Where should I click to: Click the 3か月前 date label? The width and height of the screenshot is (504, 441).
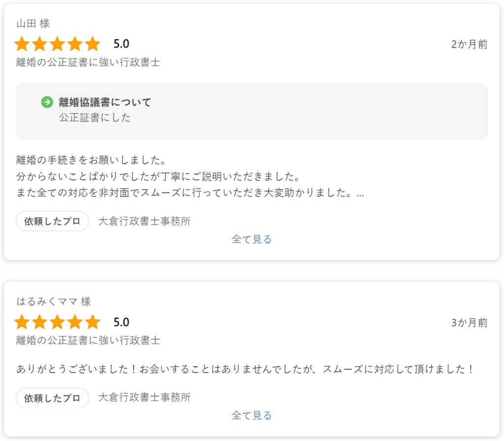point(469,323)
